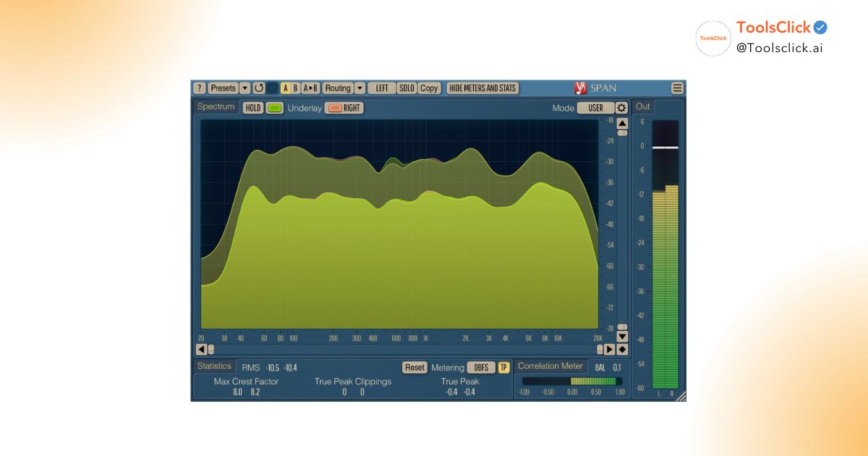This screenshot has height=456, width=868.
Task: Toggle SOLO for the current channel
Action: (408, 88)
